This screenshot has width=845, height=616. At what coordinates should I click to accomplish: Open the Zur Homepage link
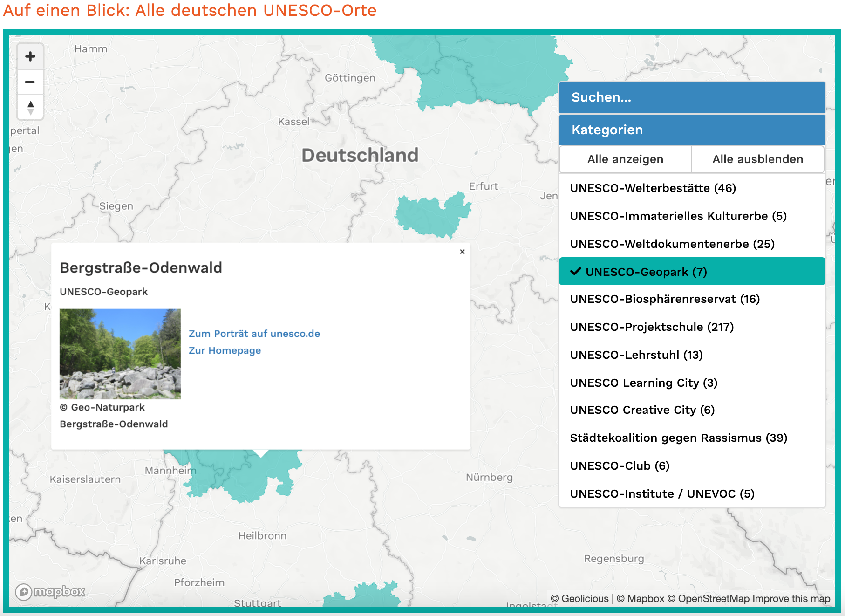click(225, 350)
